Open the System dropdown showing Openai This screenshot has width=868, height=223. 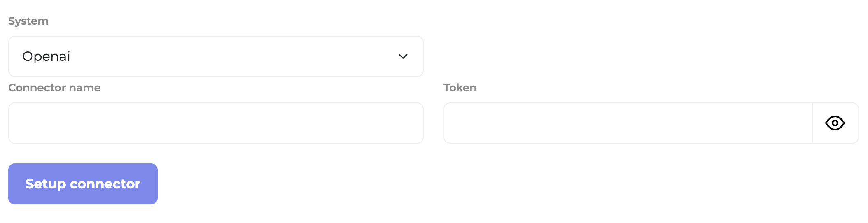pyautogui.click(x=216, y=56)
